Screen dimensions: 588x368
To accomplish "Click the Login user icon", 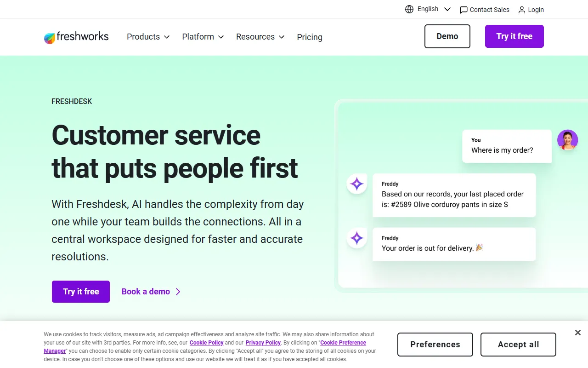I will (522, 10).
